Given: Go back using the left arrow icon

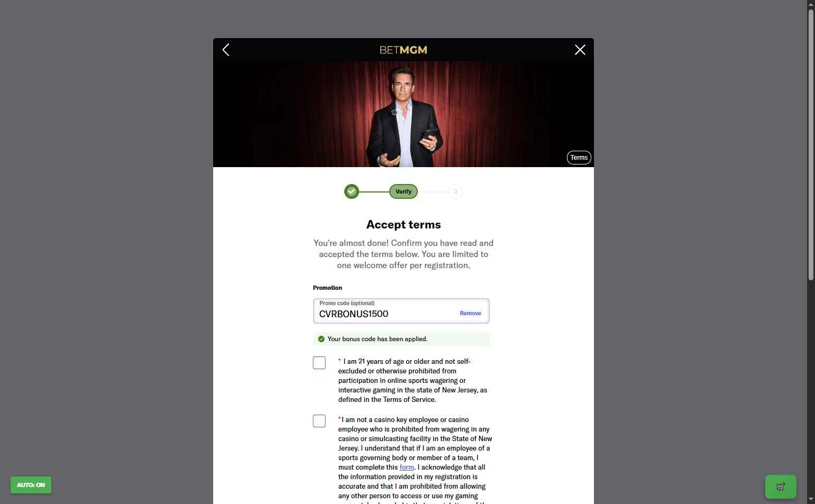Looking at the screenshot, I should tap(226, 50).
